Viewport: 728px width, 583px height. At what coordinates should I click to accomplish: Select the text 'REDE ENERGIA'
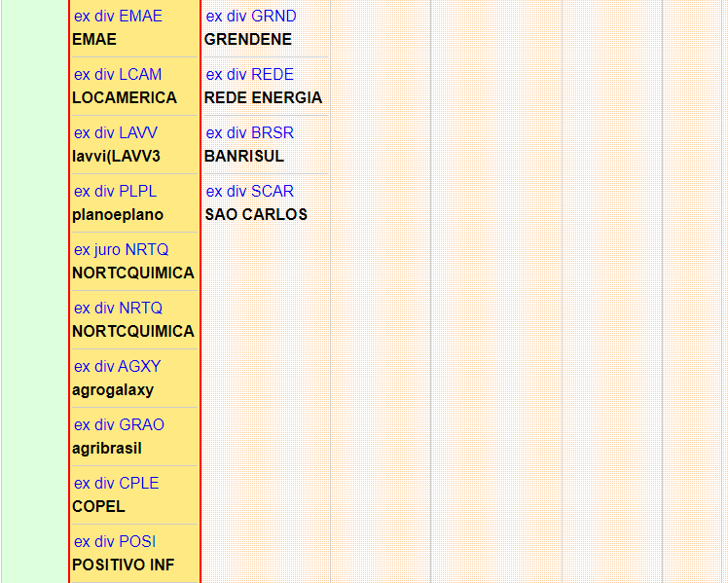pyautogui.click(x=263, y=98)
